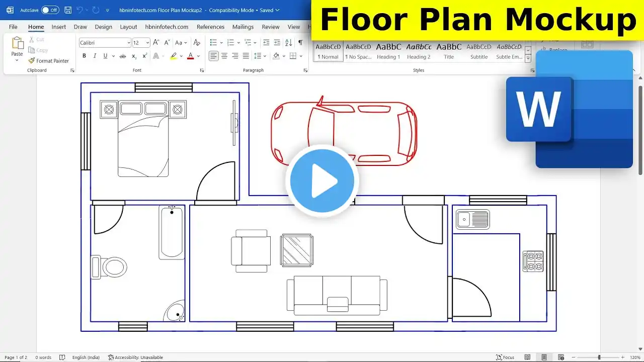Toggle Underline formatting

coord(105,56)
